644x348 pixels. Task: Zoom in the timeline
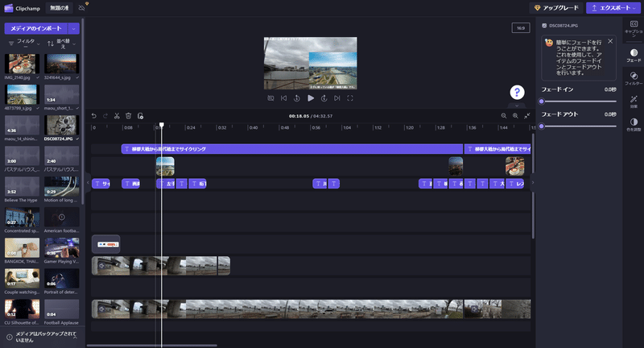[x=515, y=116]
